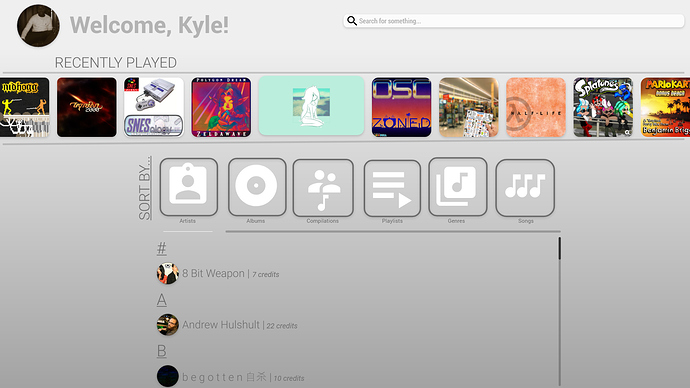Viewport: 690px width, 388px height.
Task: Select the Zeldawave album cover
Action: pyautogui.click(x=221, y=107)
